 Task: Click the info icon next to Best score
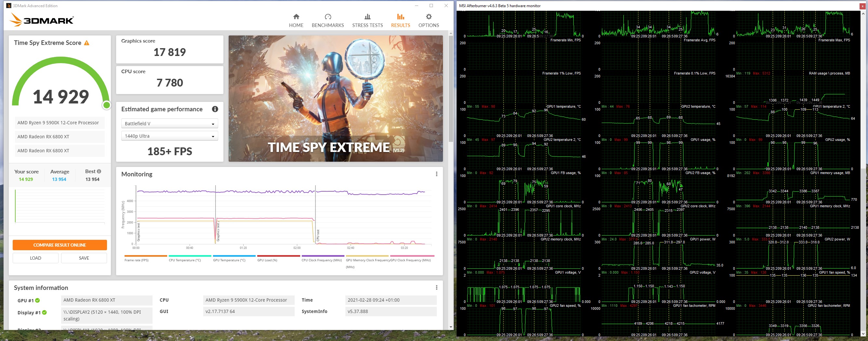pos(99,171)
